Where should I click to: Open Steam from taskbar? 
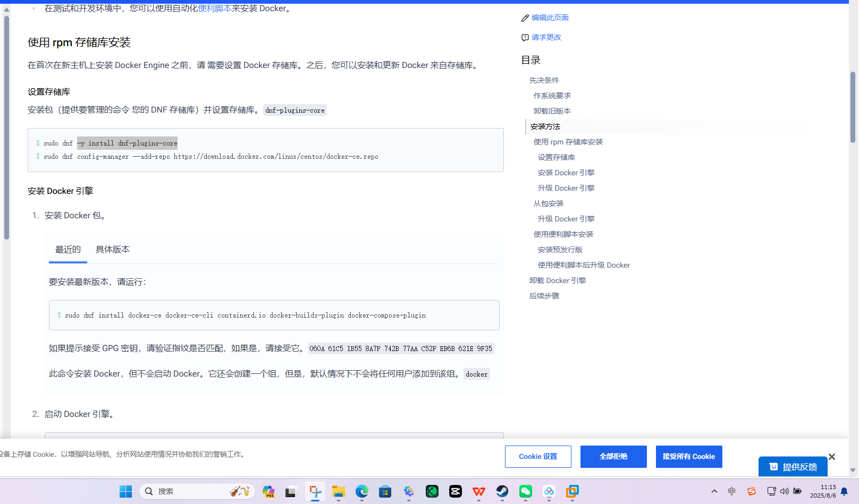pos(502,492)
